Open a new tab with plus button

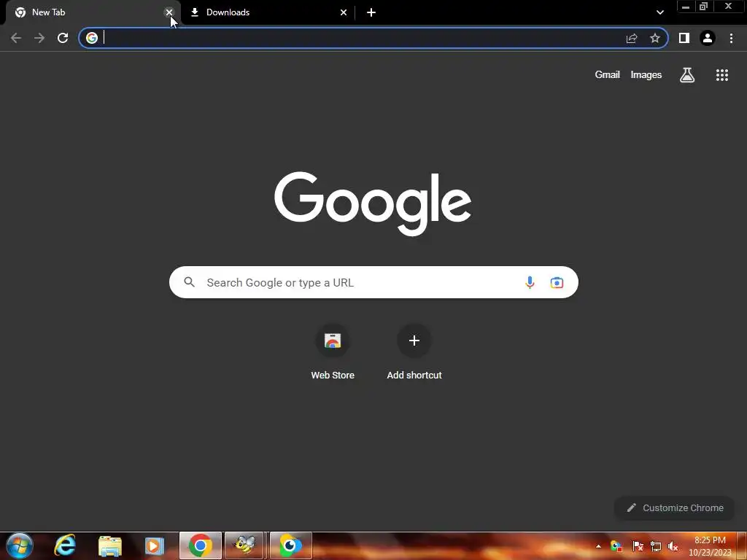(x=371, y=12)
